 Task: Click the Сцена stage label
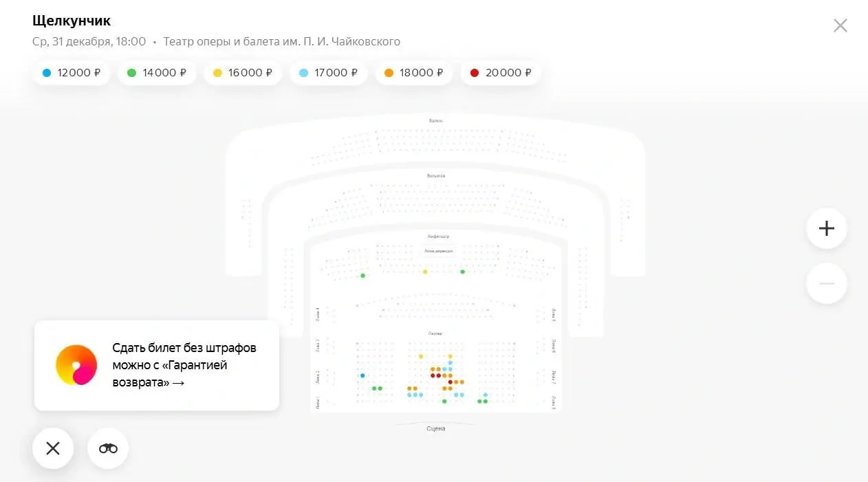pos(435,428)
